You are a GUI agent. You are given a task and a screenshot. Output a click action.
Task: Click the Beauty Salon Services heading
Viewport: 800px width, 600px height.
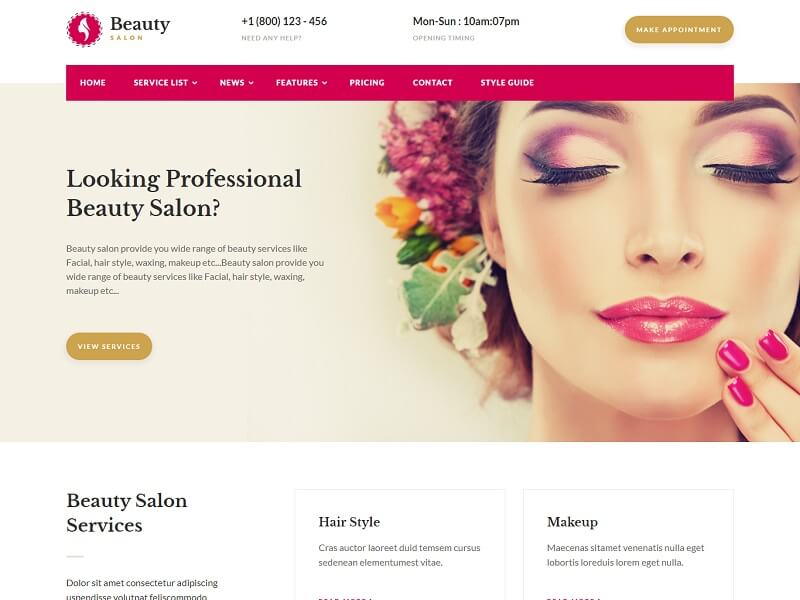(127, 513)
